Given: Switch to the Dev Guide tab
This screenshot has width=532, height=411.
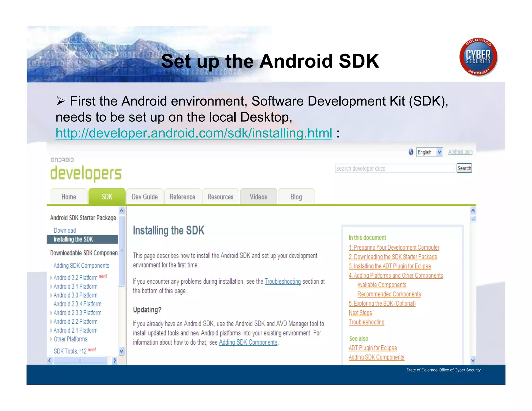Looking at the screenshot, I should coord(145,197).
